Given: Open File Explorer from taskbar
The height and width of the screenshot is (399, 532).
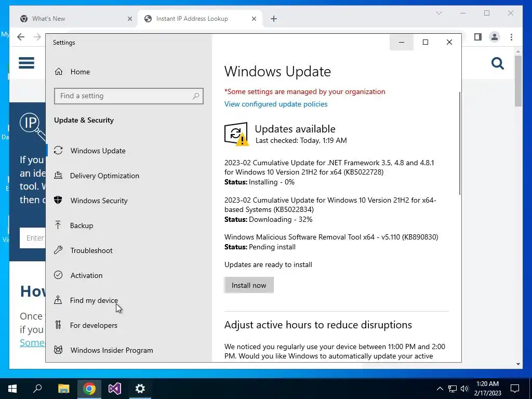Looking at the screenshot, I should tap(63, 389).
